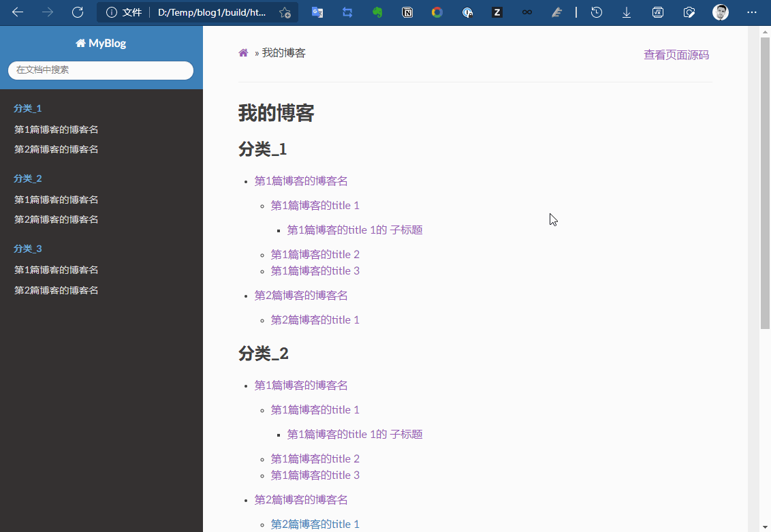This screenshot has width=771, height=532.
Task: Open 第1篇博客的title 2 under main 分类_2
Action: coord(315,459)
